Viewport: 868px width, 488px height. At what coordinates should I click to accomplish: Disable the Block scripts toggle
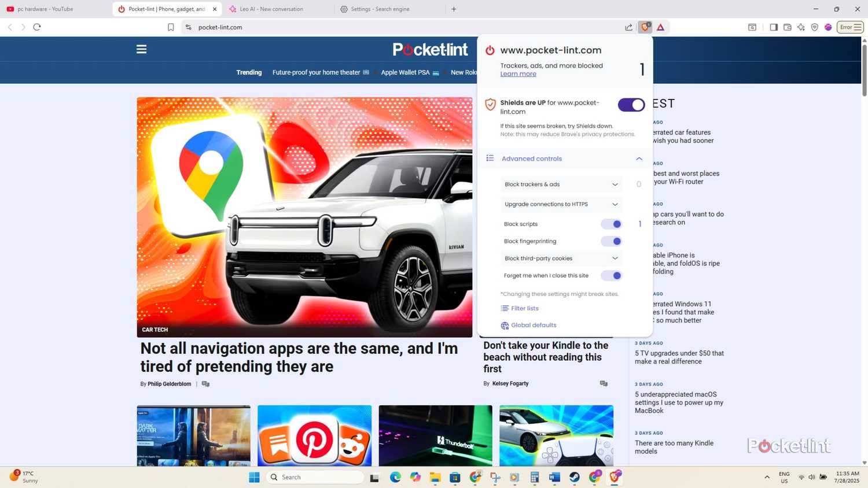click(x=611, y=224)
